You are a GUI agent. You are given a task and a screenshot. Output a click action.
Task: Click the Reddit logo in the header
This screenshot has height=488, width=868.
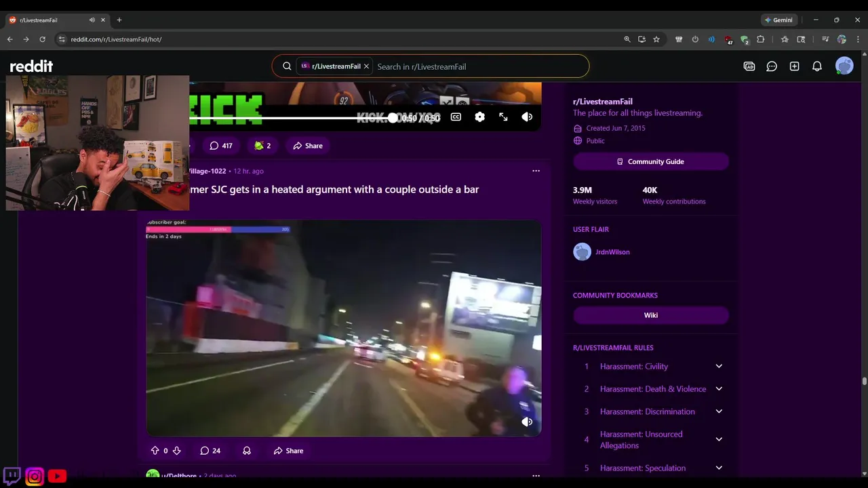pos(31,66)
